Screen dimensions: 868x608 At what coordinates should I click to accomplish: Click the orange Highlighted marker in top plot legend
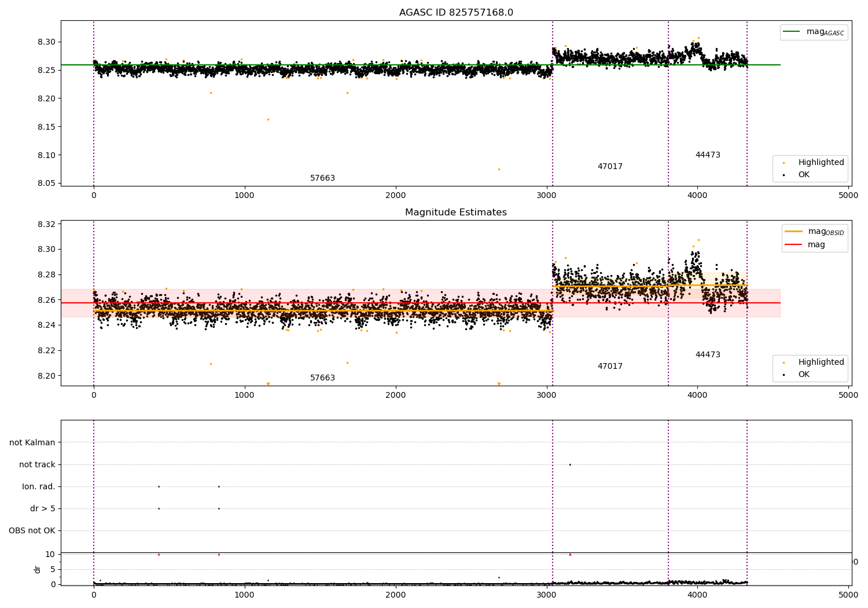click(x=784, y=163)
